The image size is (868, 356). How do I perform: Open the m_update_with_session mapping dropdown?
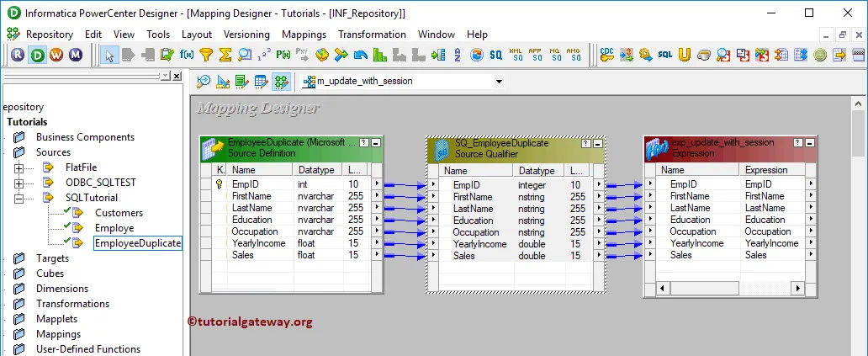[x=499, y=82]
